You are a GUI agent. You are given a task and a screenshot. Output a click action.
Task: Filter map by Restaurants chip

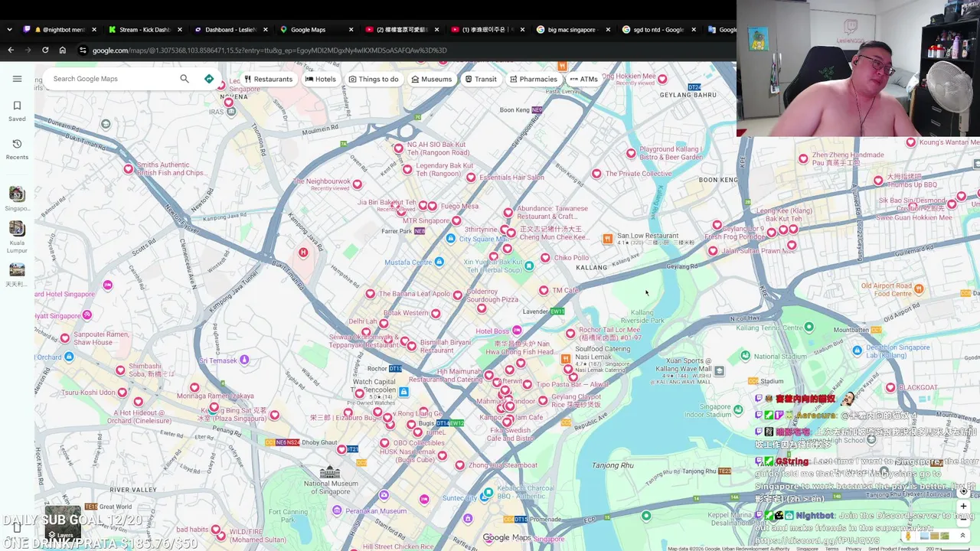pyautogui.click(x=268, y=79)
